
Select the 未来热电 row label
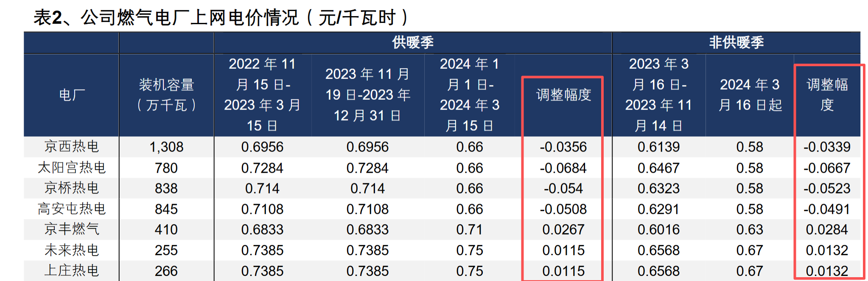point(72,250)
